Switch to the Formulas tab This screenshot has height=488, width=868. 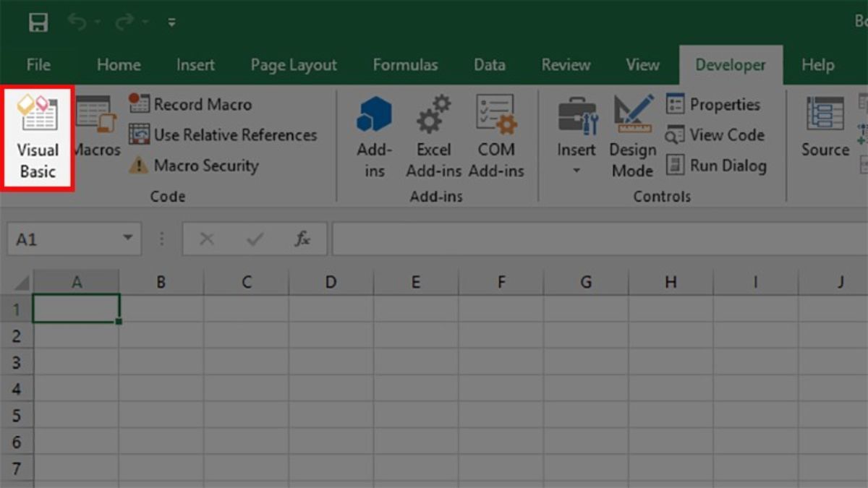coord(405,64)
